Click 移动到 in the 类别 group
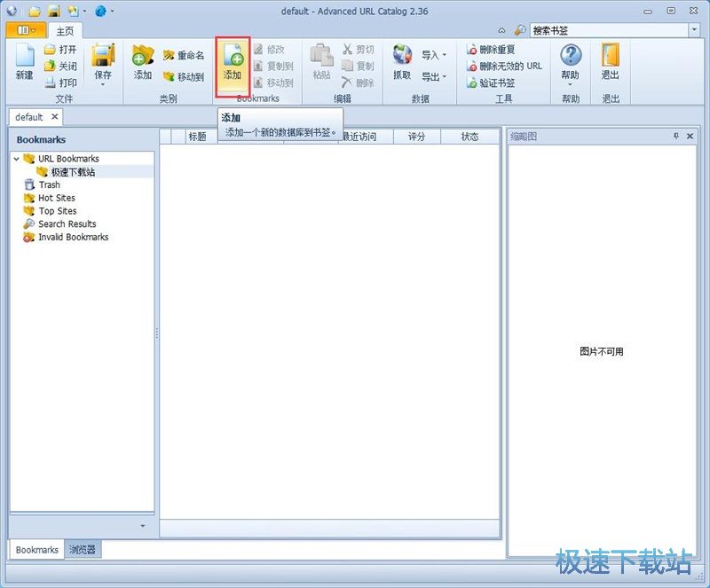The width and height of the screenshot is (710, 588). point(184,76)
